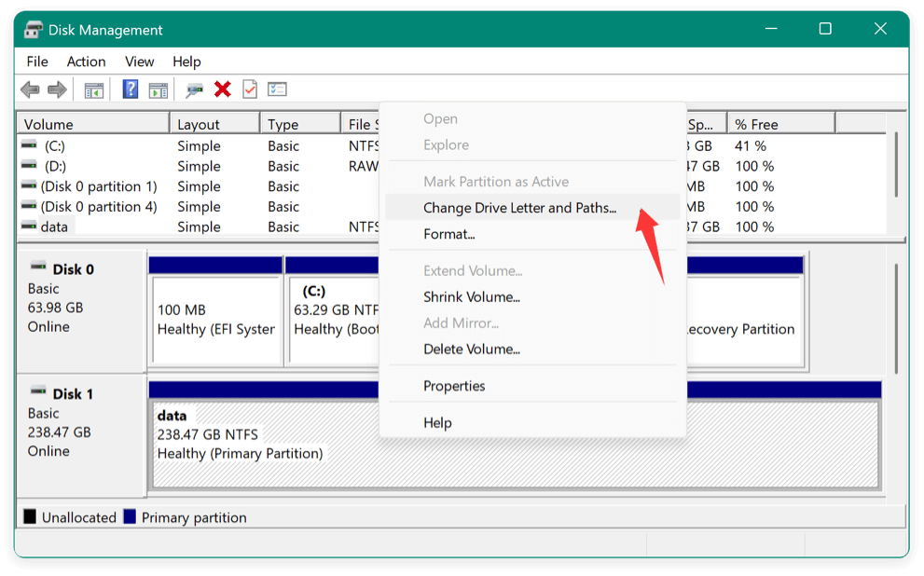Click the red X delete toolbar icon

[225, 89]
